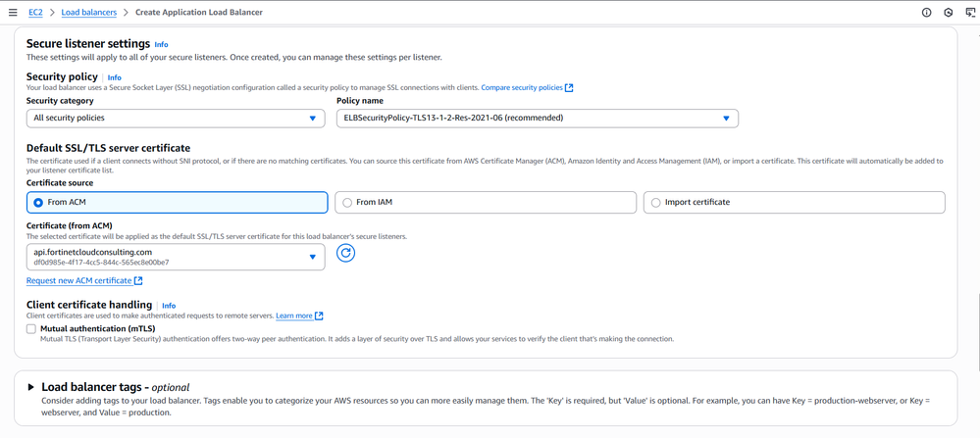The image size is (980, 438).
Task: Enable Mutual authentication (mTLS) checkbox
Action: click(x=31, y=329)
